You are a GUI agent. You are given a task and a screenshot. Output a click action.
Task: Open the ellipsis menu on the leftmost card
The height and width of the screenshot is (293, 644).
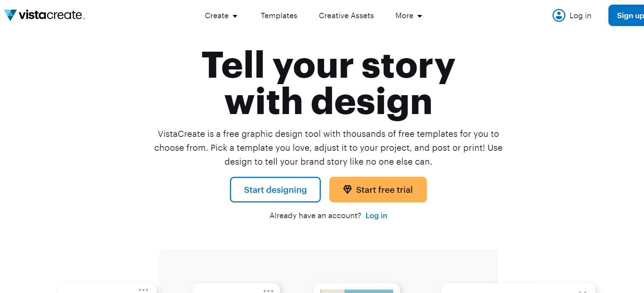click(144, 290)
